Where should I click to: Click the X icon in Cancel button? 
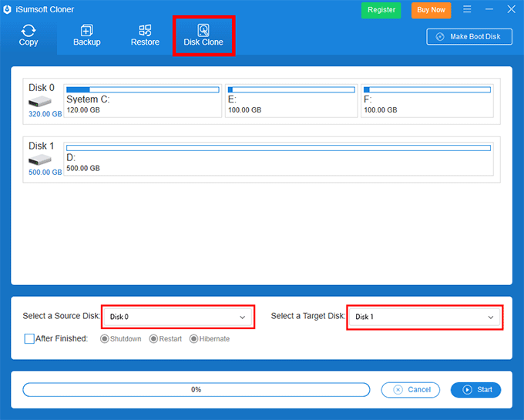[398, 390]
